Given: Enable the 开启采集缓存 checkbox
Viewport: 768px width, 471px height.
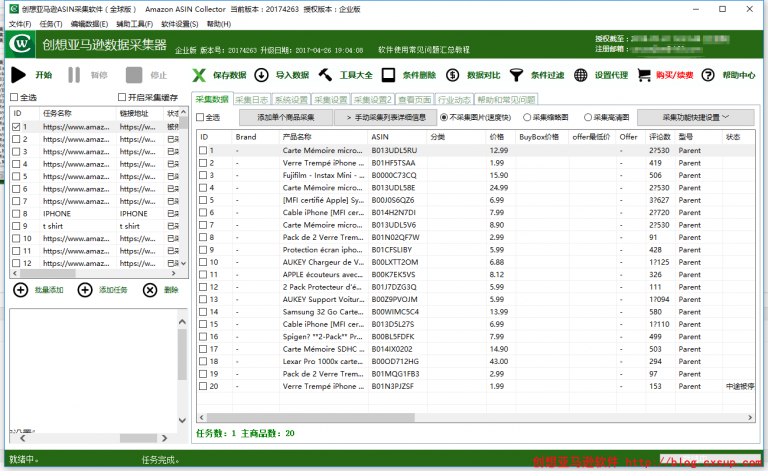Looking at the screenshot, I should click(122, 97).
